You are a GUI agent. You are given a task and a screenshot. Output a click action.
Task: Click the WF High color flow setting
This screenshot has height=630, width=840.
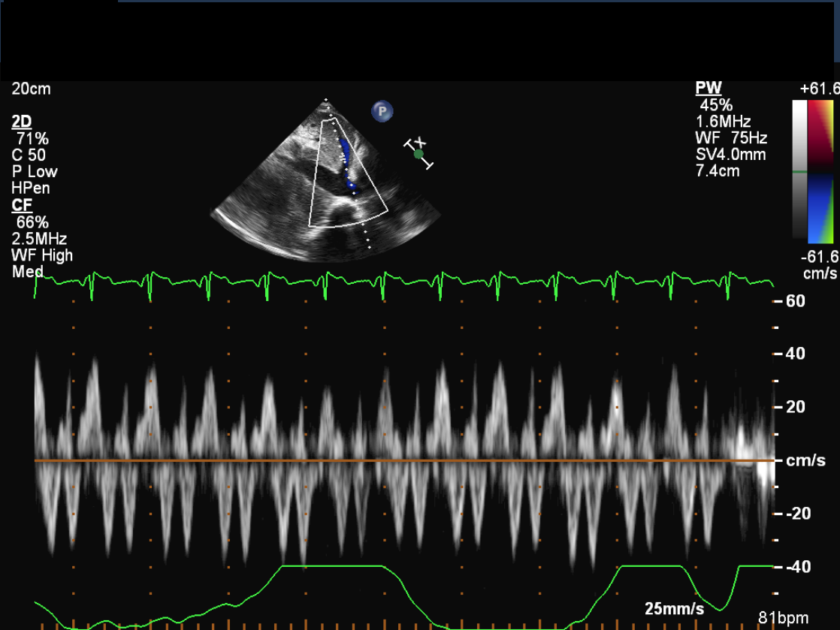[42, 255]
